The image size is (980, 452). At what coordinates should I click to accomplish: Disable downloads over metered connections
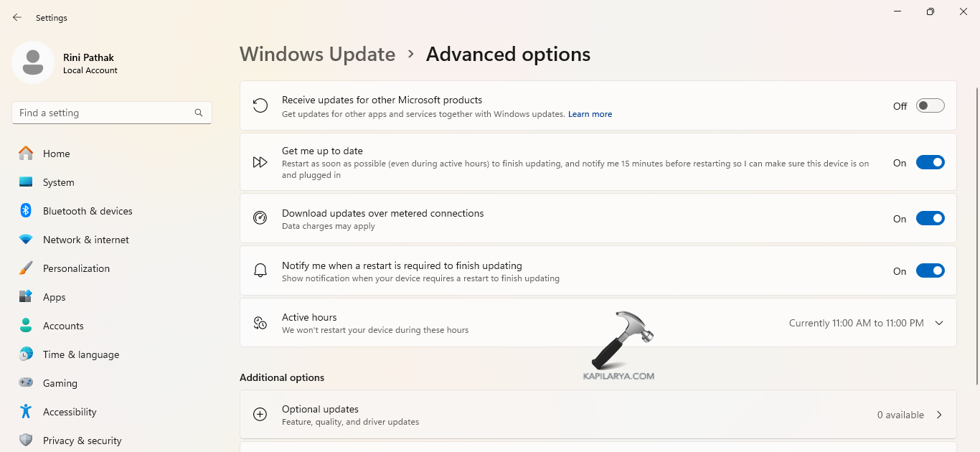point(930,219)
